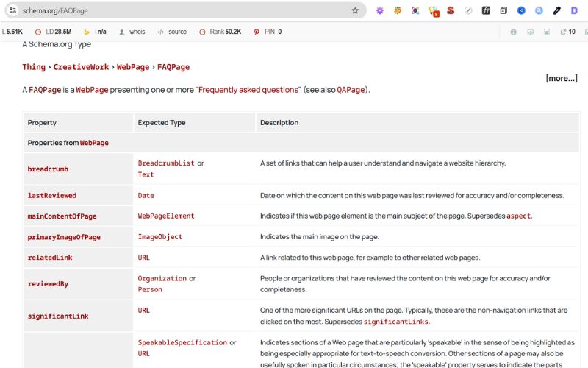The width and height of the screenshot is (588, 368).
Task: Open the Pinterest PIN 0 metric
Action: [x=268, y=32]
